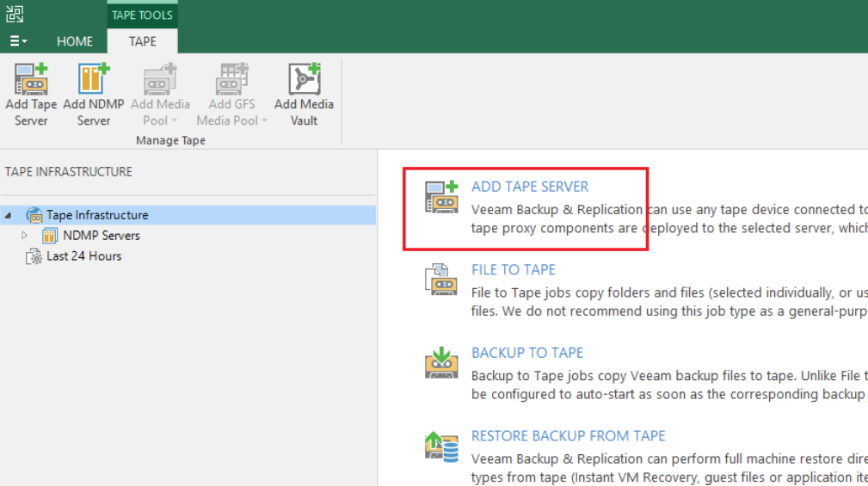Click the File to Tape icon in the content pane
868x486 pixels.
(441, 280)
